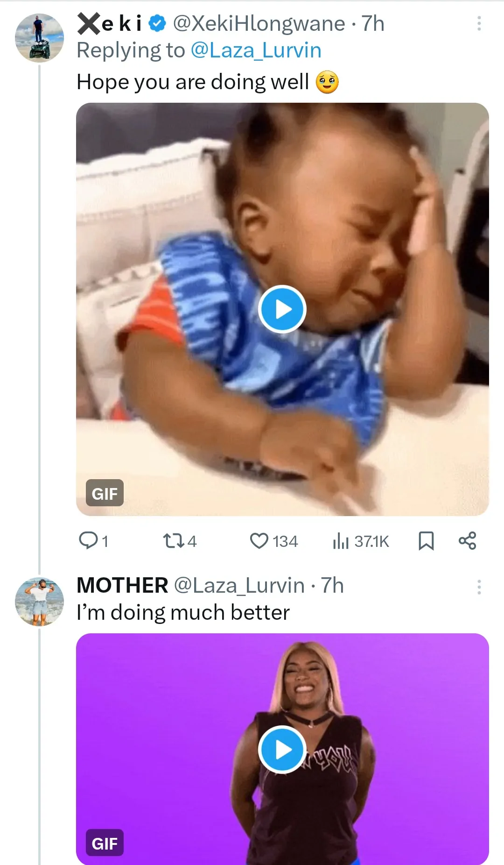This screenshot has width=504, height=865.
Task: Open more options menu on Xeki's tweet
Action: click(x=479, y=24)
